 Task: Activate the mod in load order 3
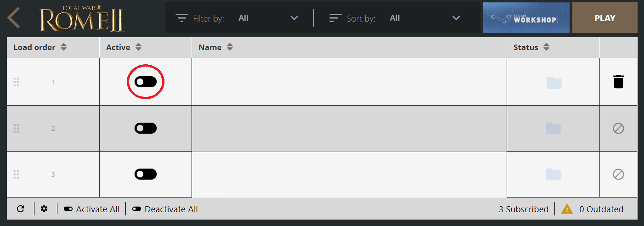click(146, 174)
